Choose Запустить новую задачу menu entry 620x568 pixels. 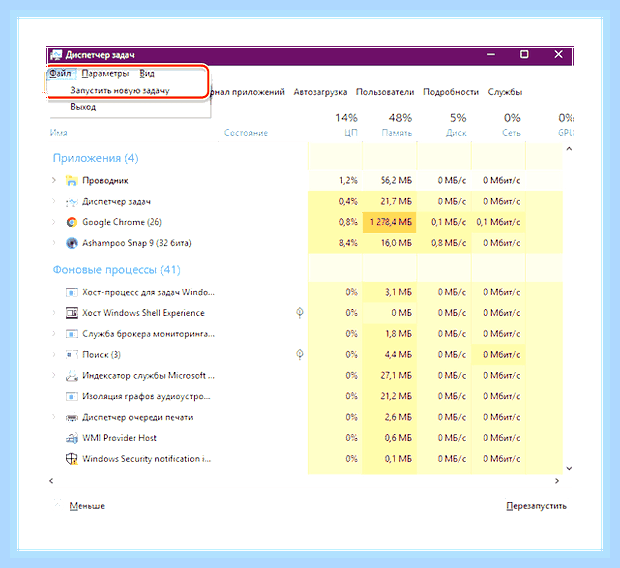pyautogui.click(x=120, y=90)
